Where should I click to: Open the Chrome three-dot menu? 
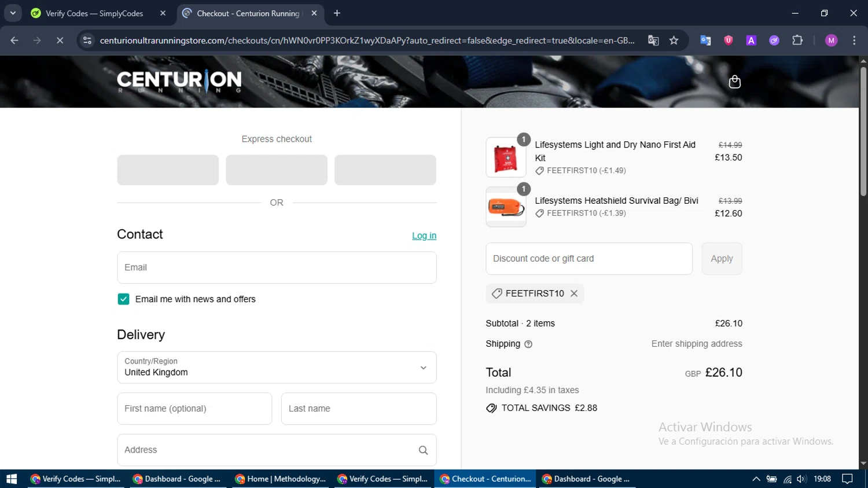(854, 40)
